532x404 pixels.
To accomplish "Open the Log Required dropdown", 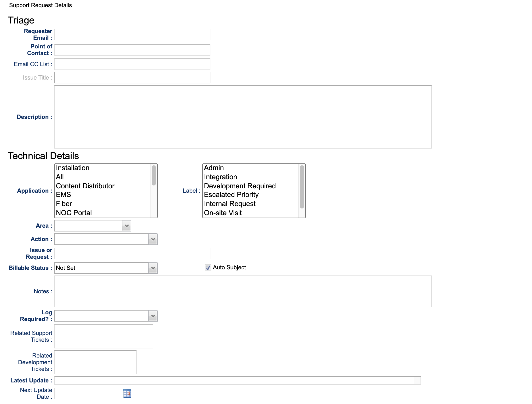I will pyautogui.click(x=153, y=316).
